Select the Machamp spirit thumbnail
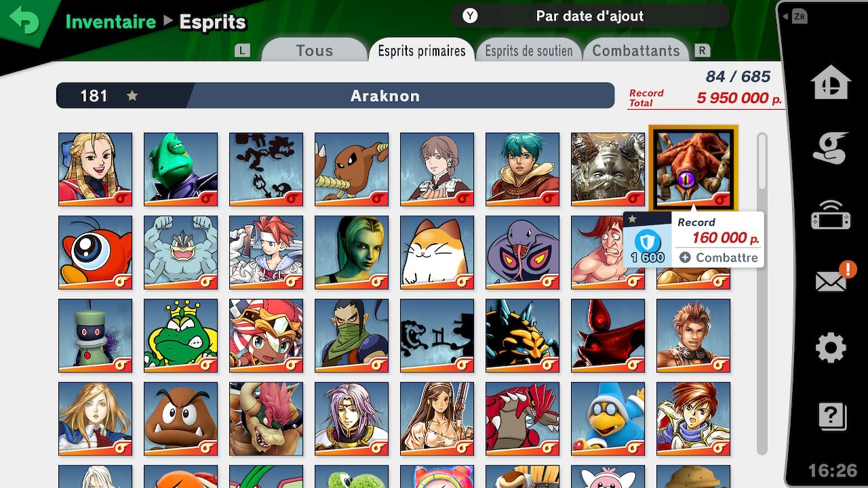Viewport: 868px width, 488px height. (x=180, y=252)
